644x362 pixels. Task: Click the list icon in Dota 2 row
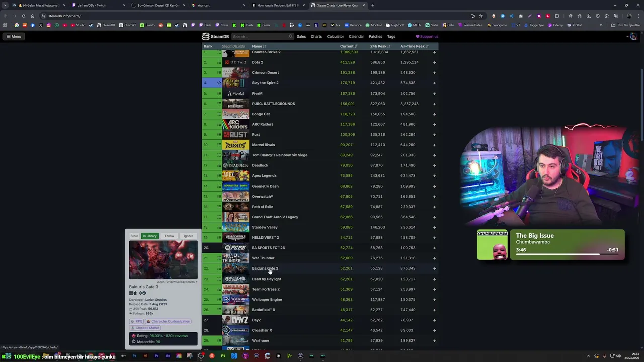219,62
